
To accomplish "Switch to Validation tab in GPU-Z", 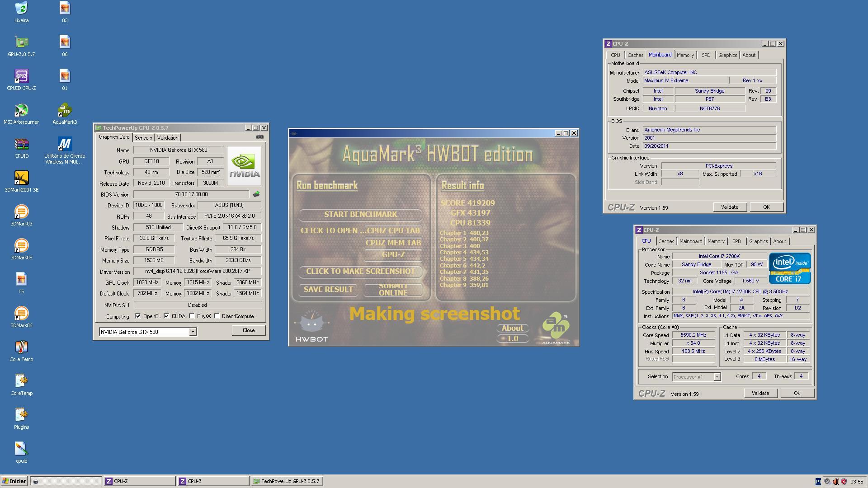I will pyautogui.click(x=168, y=138).
